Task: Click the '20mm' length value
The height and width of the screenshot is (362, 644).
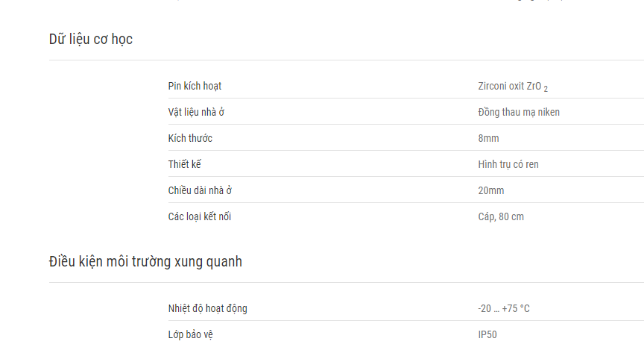Action: (x=490, y=190)
